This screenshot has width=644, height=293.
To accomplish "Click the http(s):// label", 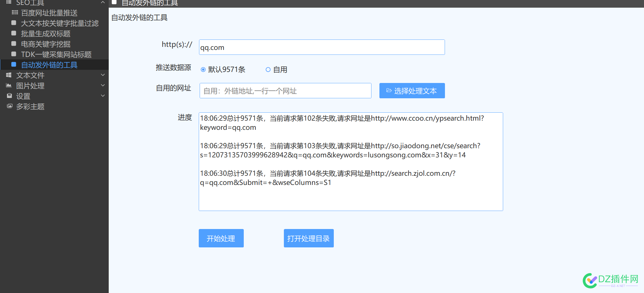I will 177,44.
